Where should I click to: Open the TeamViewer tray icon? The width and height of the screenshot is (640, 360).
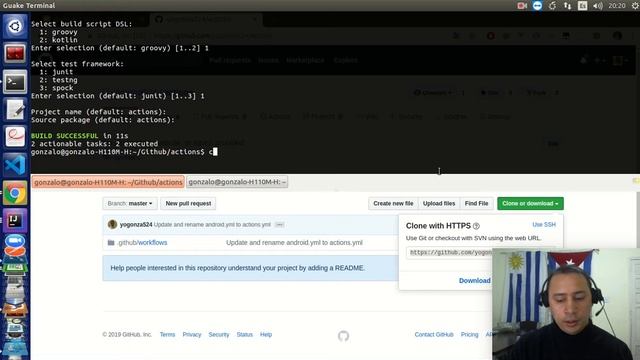point(537,6)
